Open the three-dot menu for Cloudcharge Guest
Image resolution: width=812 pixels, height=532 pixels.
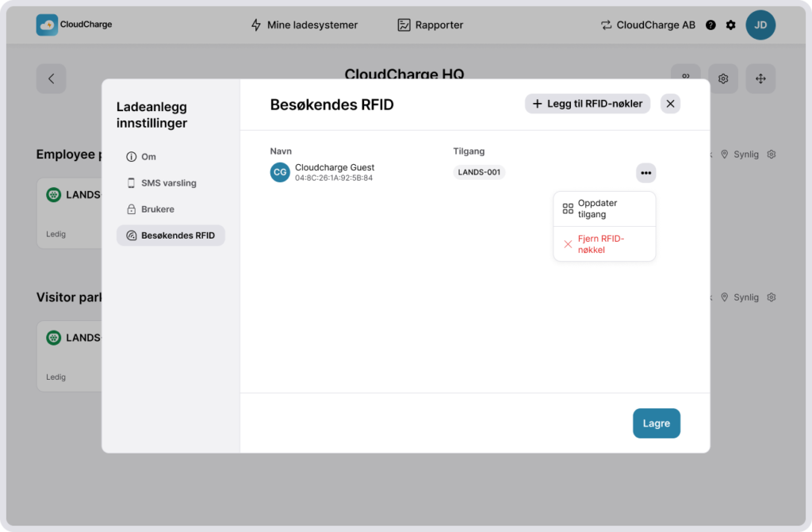pyautogui.click(x=645, y=173)
